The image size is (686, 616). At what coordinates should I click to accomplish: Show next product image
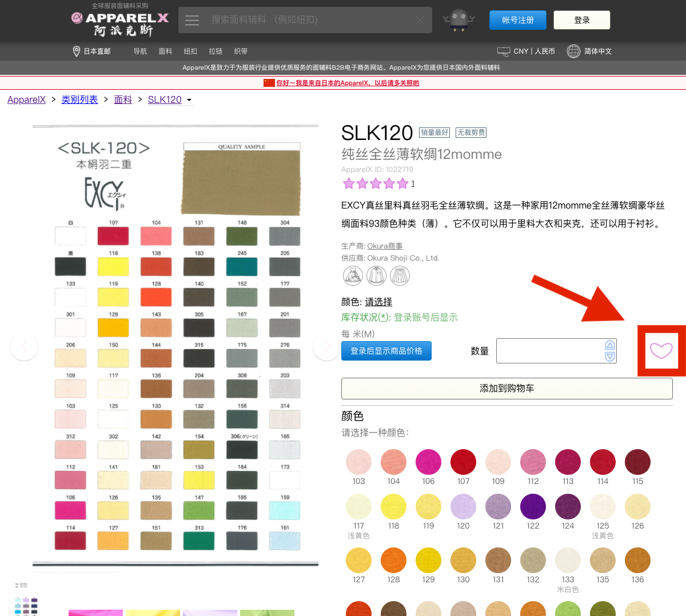[326, 346]
